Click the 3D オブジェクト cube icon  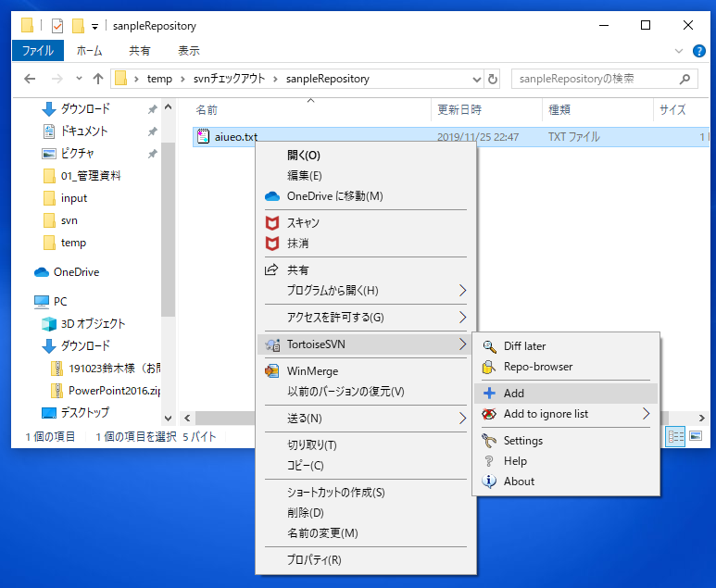click(49, 324)
